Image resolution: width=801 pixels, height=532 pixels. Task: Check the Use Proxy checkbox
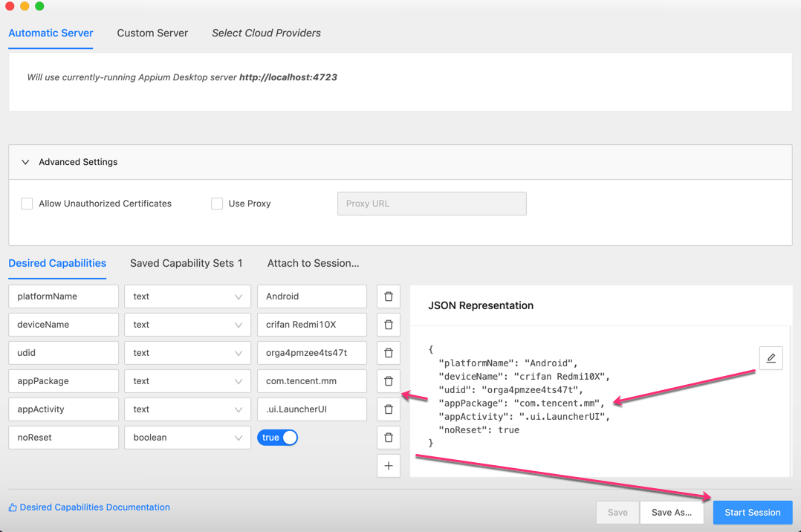pyautogui.click(x=217, y=204)
